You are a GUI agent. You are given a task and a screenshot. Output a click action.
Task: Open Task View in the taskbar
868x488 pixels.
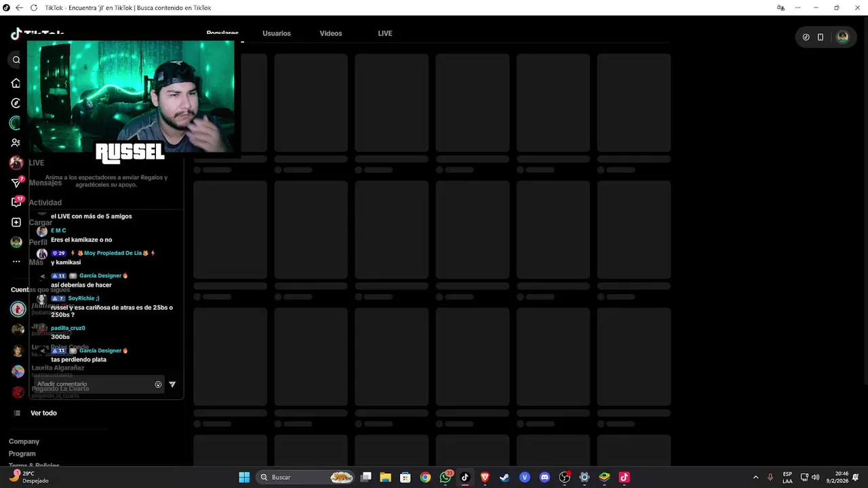click(366, 477)
